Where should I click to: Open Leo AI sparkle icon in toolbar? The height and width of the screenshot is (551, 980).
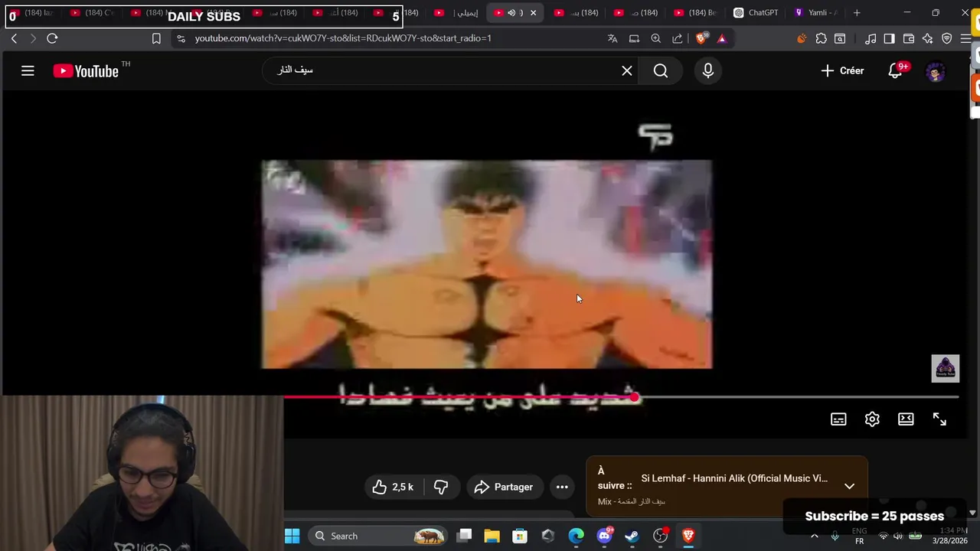click(x=928, y=38)
